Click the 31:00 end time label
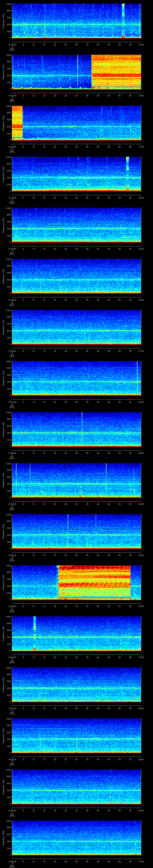 141,861
